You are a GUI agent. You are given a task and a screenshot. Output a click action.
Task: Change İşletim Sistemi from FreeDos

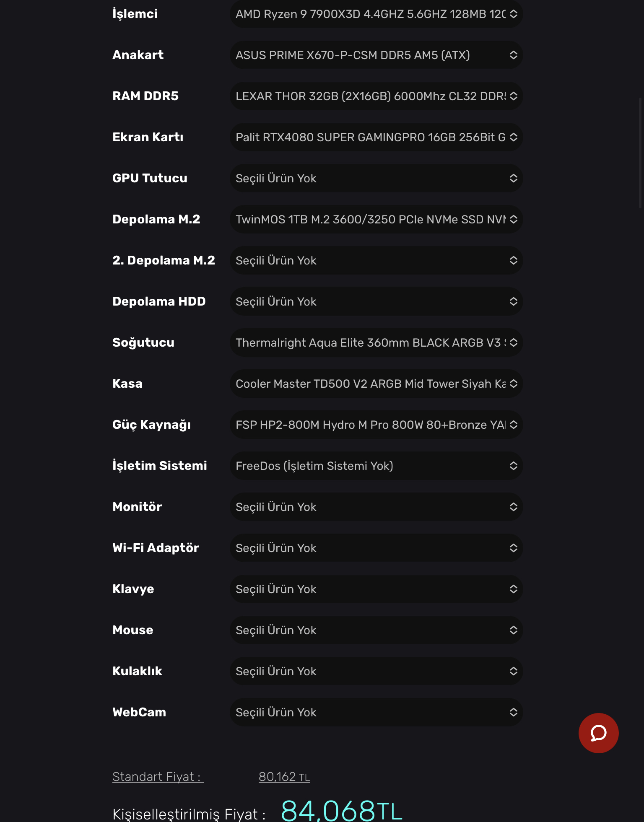coord(376,466)
